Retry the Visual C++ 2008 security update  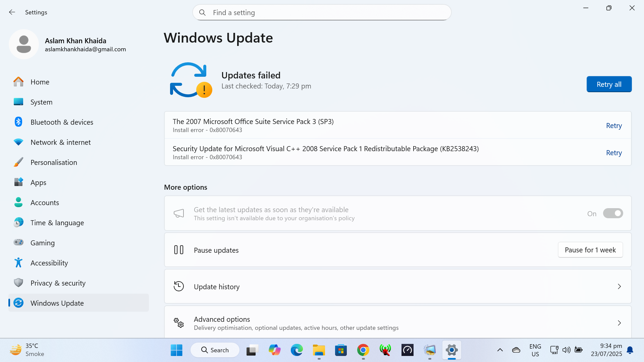[x=614, y=153]
